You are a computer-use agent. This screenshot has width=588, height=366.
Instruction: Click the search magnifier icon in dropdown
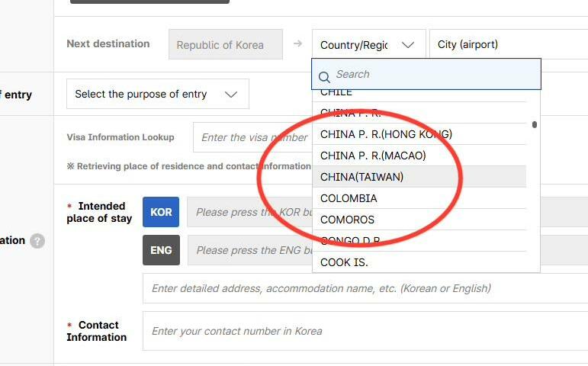click(324, 75)
